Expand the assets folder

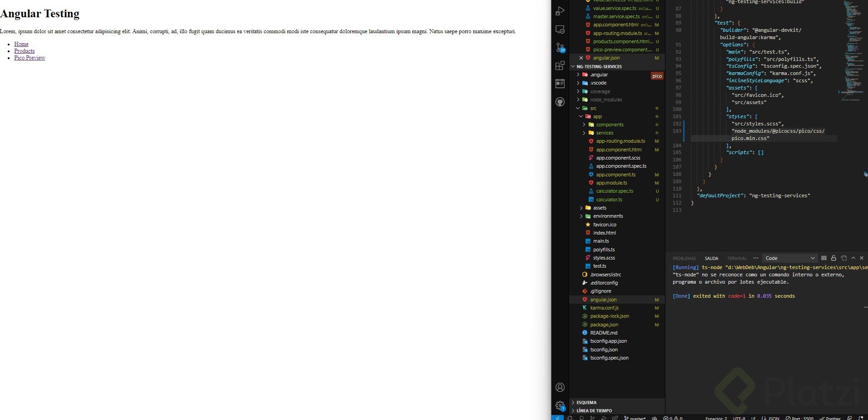point(617,208)
